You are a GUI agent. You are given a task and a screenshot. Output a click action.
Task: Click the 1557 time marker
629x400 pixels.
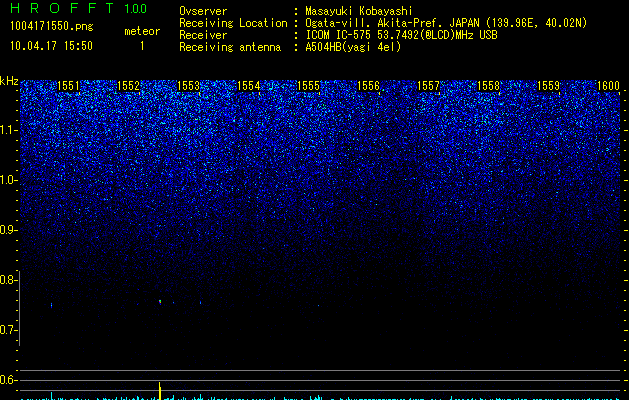pyautogui.click(x=428, y=86)
